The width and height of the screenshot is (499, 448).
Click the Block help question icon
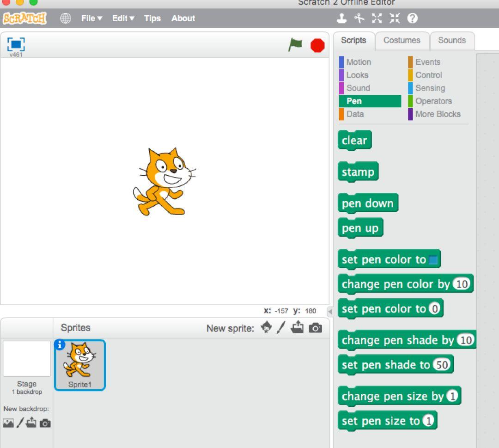click(x=412, y=18)
